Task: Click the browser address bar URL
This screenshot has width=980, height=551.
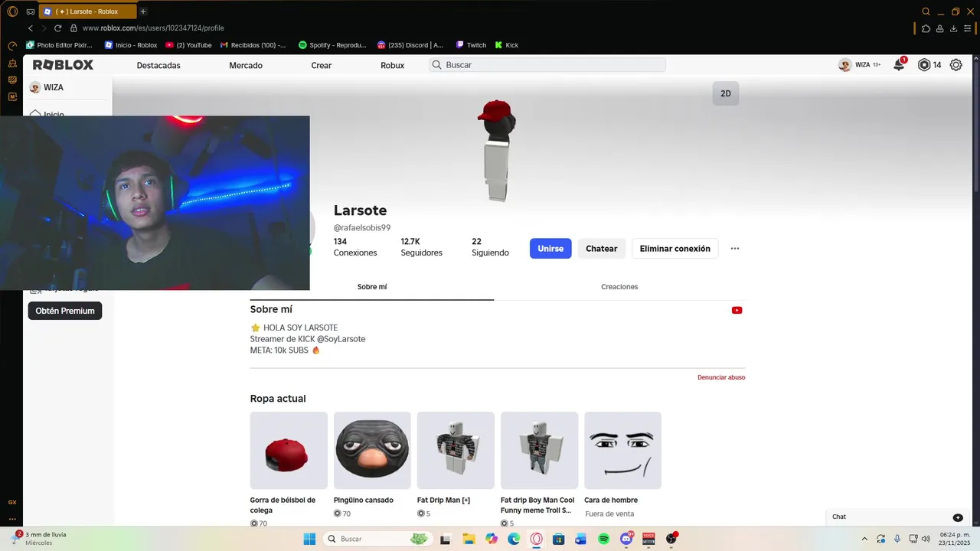Action: (x=153, y=28)
